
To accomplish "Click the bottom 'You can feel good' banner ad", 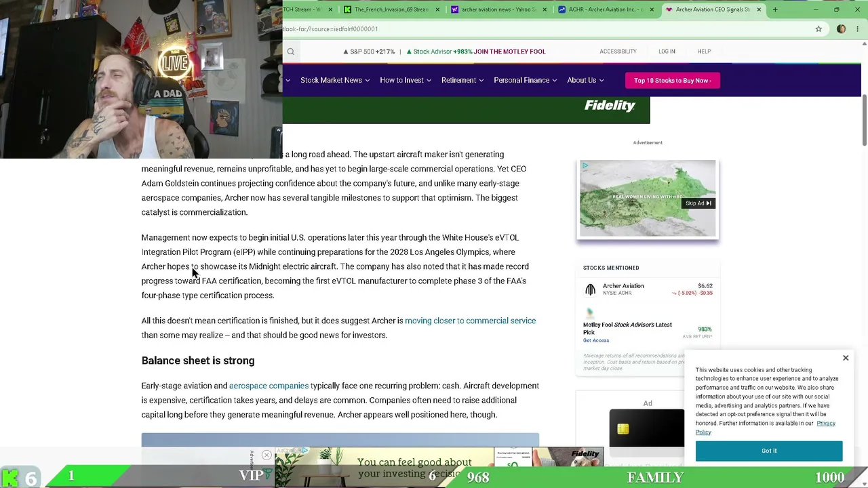I will 439,467.
